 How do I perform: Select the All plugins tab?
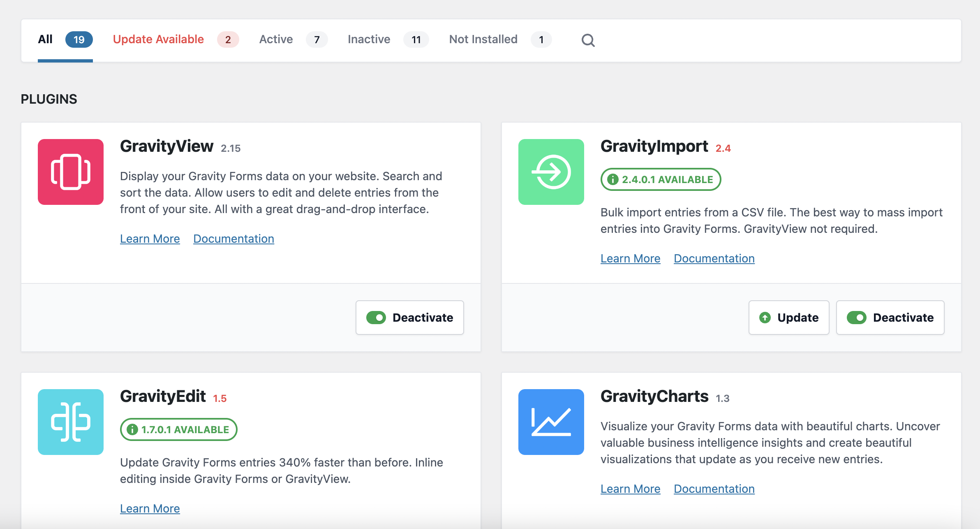pyautogui.click(x=46, y=39)
